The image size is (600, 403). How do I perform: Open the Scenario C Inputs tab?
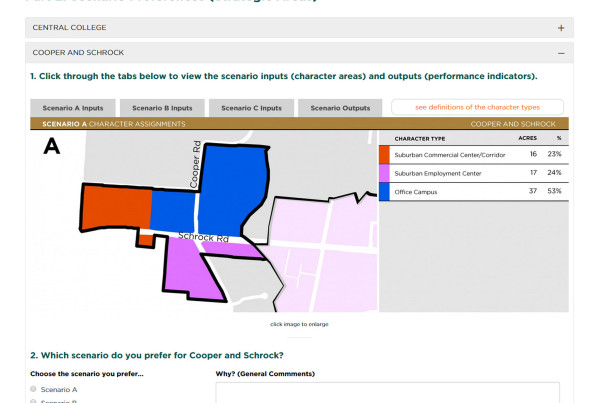pos(251,108)
